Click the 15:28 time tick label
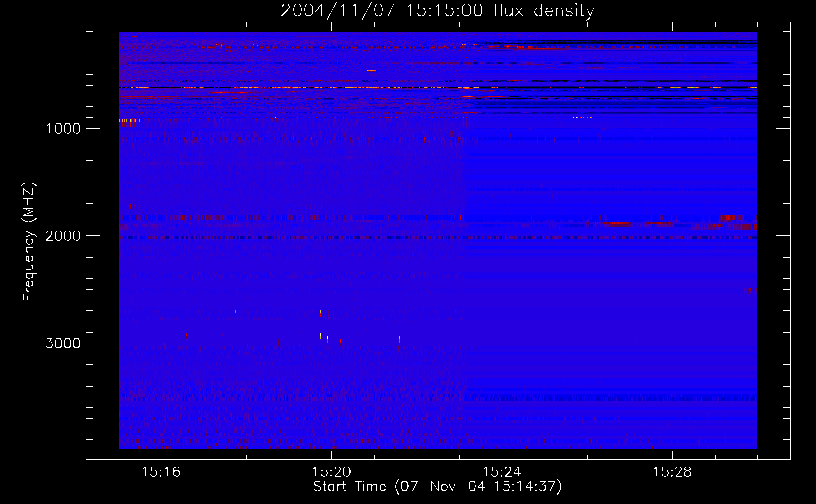Image resolution: width=816 pixels, height=504 pixels. pos(672,472)
